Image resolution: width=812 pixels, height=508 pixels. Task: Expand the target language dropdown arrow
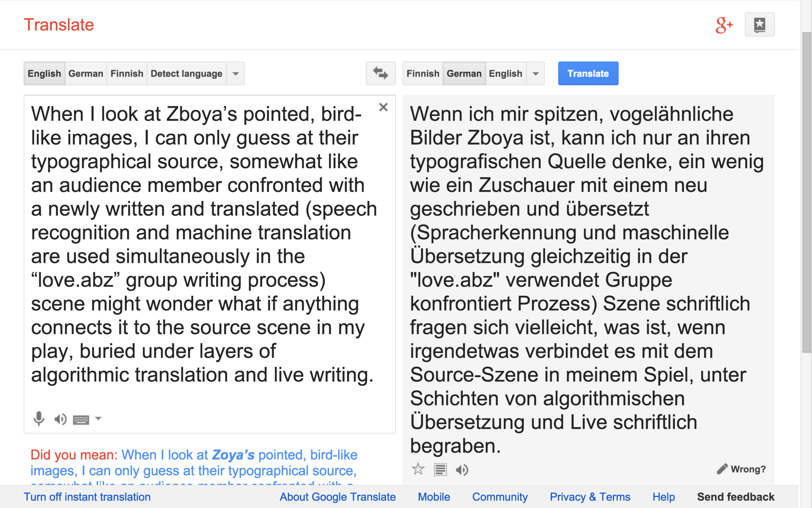click(535, 74)
